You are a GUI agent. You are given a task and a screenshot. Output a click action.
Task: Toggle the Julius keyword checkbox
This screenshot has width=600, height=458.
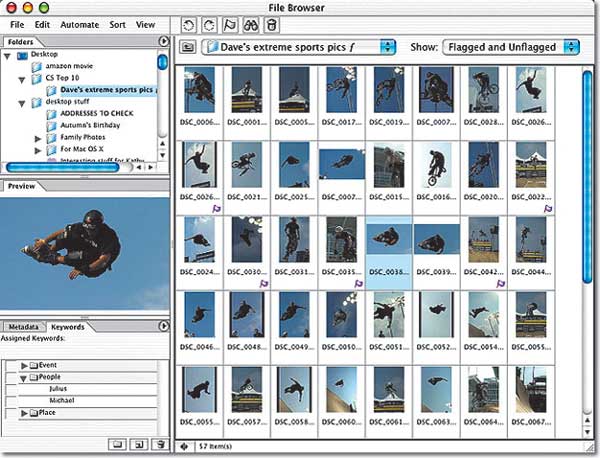11,389
